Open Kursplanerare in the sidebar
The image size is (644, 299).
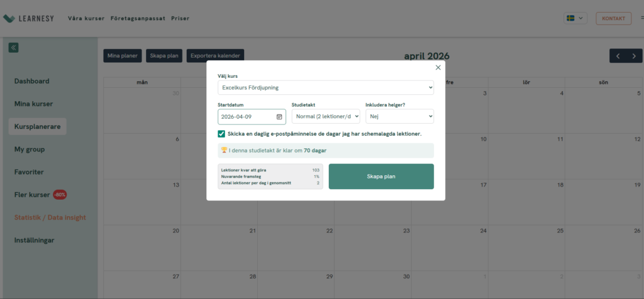(37, 126)
